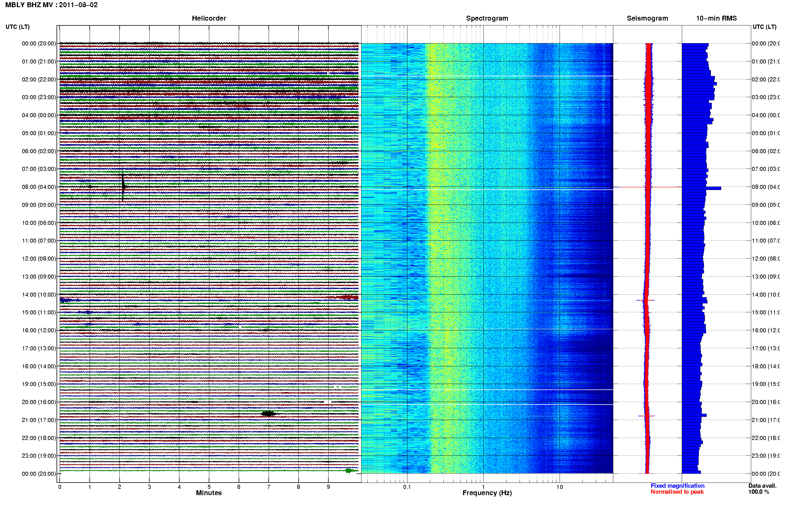The height and width of the screenshot is (508, 812).
Task: Click the left 01:00 (21:00) time label
Action: click(39, 61)
